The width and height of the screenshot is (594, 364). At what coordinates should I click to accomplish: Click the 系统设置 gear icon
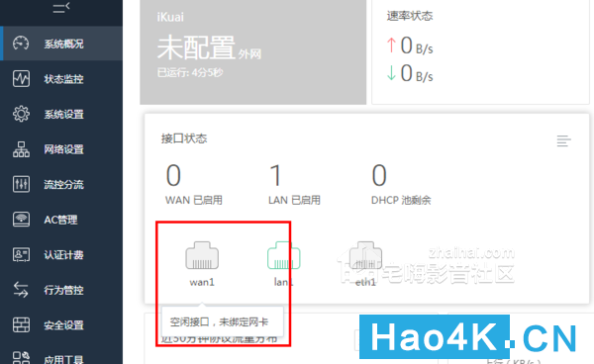(x=21, y=114)
